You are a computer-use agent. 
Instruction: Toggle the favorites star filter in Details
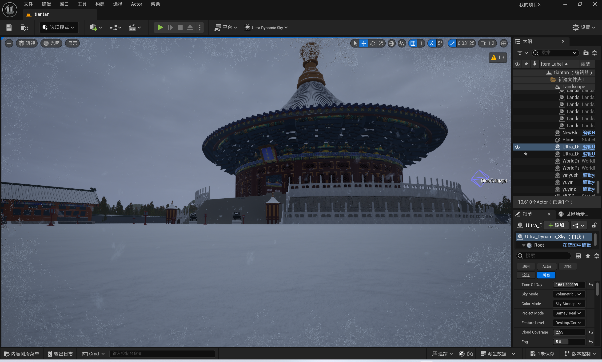(x=588, y=255)
